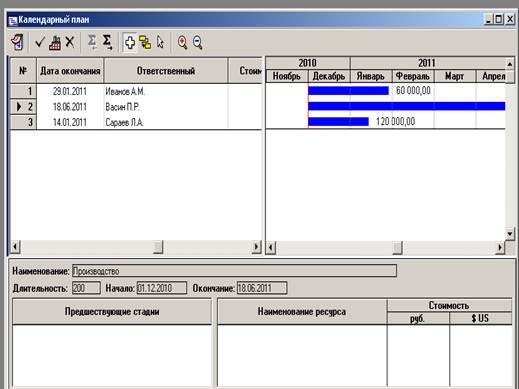Click the Сараев Л.А. cell
Viewport: 519px width, 389px height.
tap(166, 122)
